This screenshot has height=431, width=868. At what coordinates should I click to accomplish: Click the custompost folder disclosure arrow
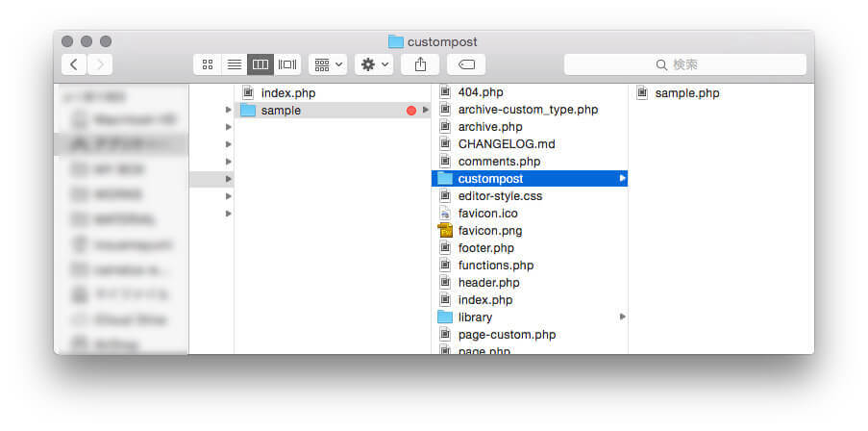(x=622, y=178)
